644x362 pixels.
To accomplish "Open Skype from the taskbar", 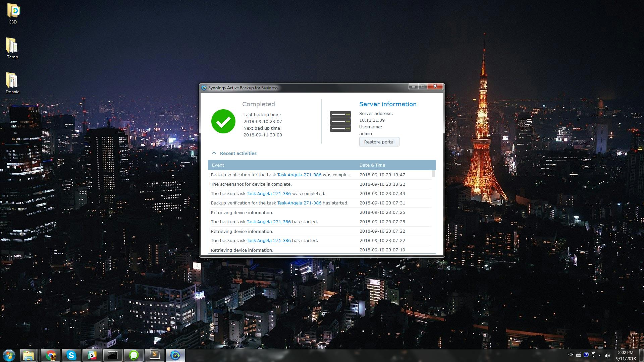I will point(71,355).
